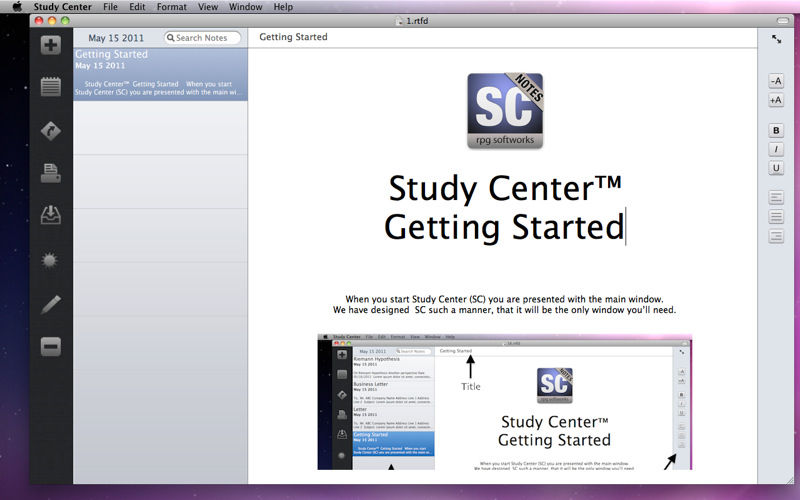The width and height of the screenshot is (800, 500).
Task: Open the Apple menu
Action: click(17, 7)
